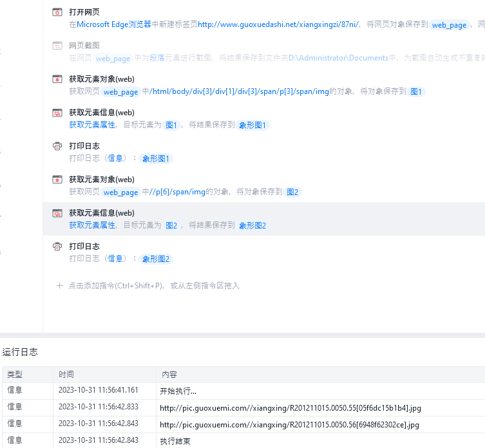This screenshot has width=485, height=448.
Task: Click the 象形图2 variable in last 打印日志
Action: tap(156, 259)
